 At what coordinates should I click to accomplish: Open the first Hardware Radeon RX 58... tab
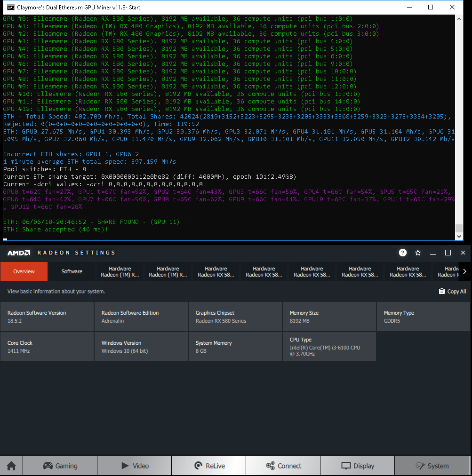coord(216,271)
